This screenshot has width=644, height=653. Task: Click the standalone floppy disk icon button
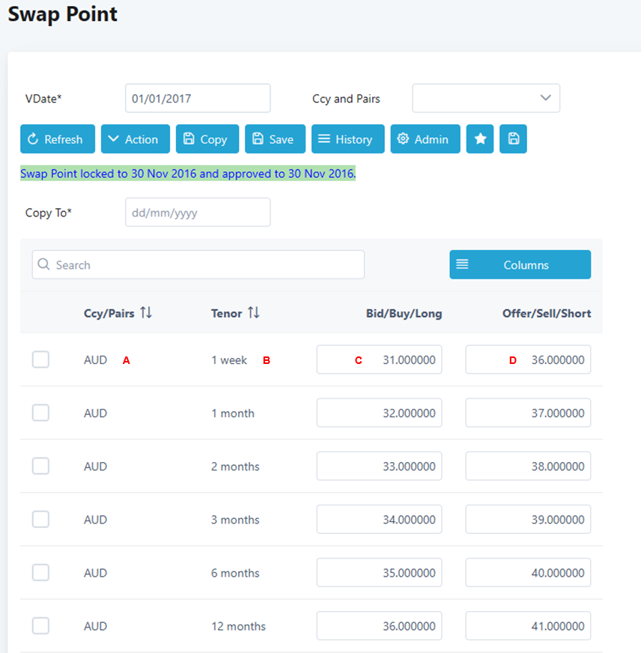(513, 139)
